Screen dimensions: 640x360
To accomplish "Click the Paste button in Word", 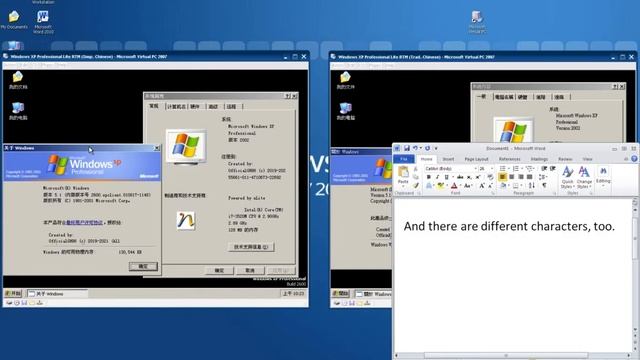I will 403,176.
